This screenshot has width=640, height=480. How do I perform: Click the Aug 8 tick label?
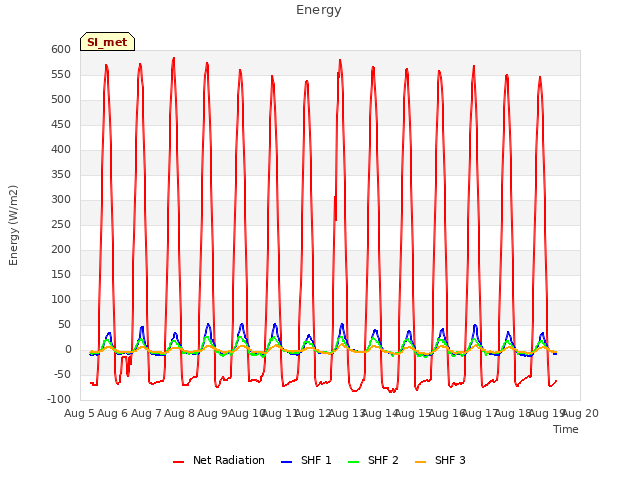pos(180,413)
